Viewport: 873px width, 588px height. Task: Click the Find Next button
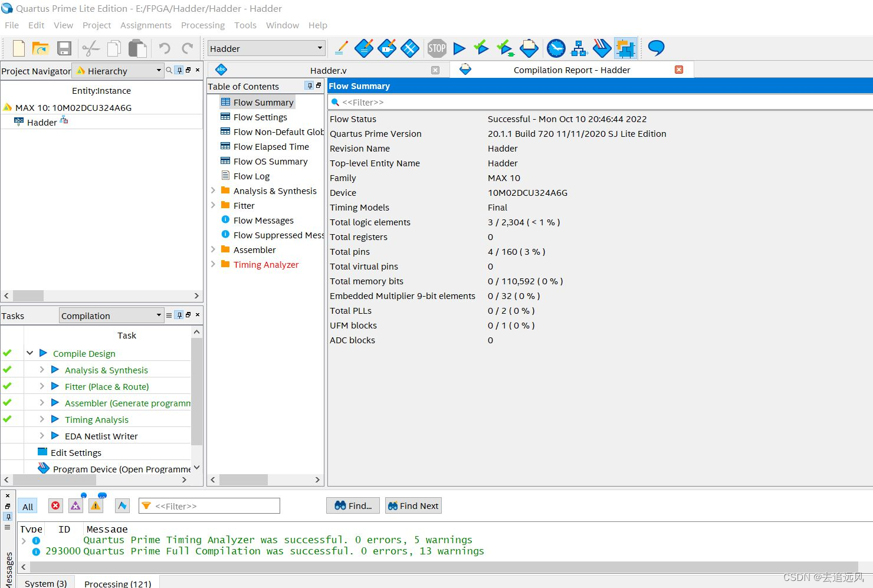[x=413, y=505]
